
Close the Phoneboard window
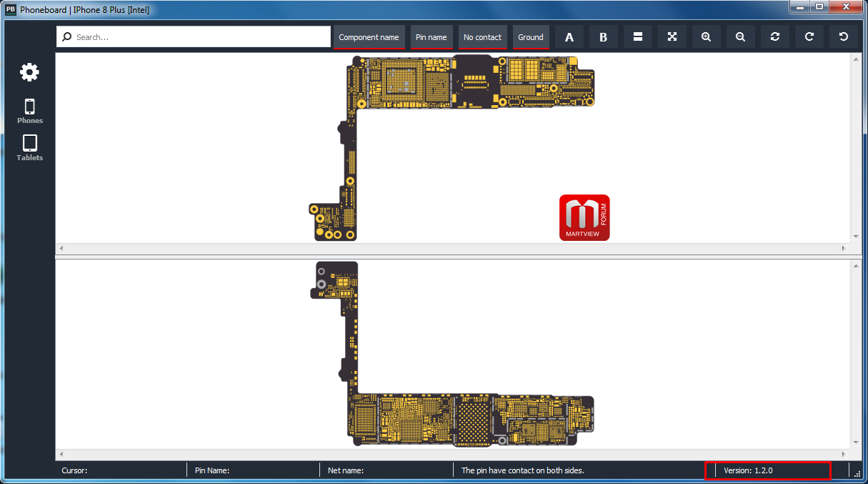(x=845, y=6)
